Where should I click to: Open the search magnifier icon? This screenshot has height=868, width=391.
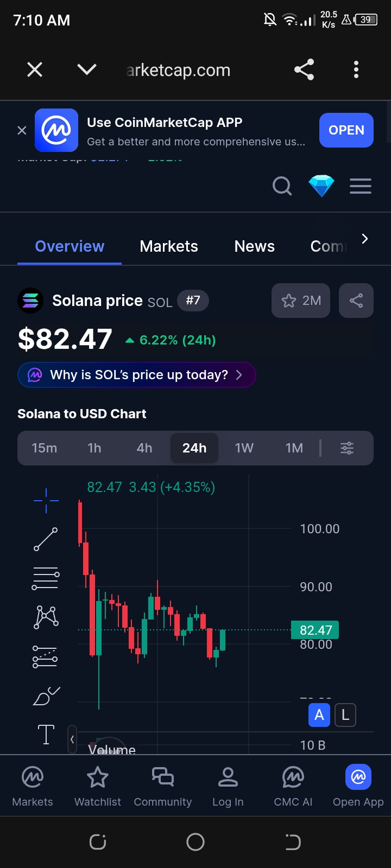(x=282, y=187)
